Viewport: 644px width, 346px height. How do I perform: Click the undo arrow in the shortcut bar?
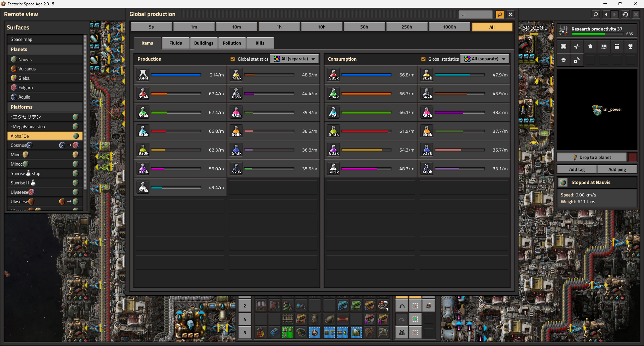pyautogui.click(x=402, y=306)
